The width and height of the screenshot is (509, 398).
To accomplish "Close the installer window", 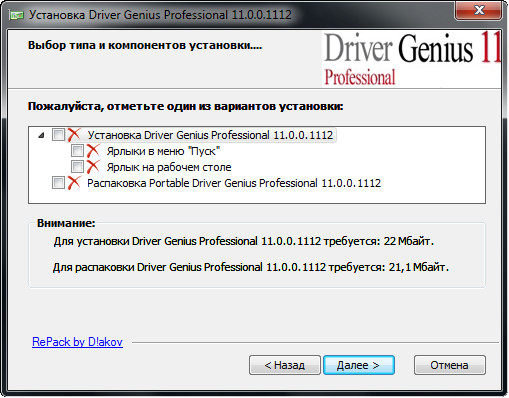I will [x=479, y=10].
